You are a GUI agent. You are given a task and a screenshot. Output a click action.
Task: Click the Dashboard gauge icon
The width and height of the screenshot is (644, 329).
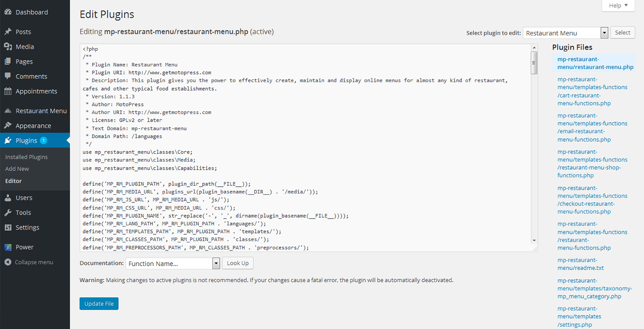point(8,12)
